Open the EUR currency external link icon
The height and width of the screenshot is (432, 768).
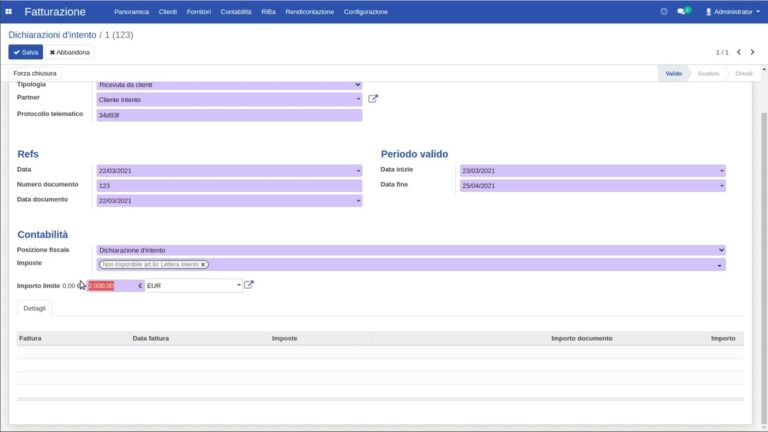pyautogui.click(x=249, y=285)
